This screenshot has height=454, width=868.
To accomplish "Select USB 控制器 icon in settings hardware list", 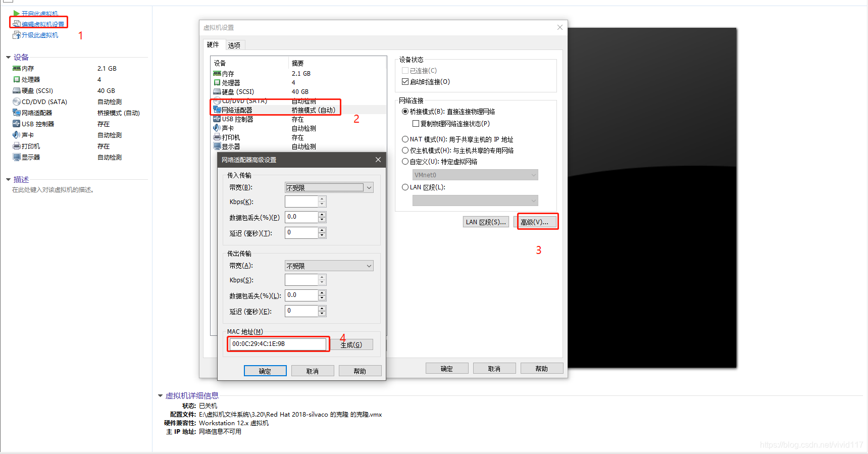I will click(x=217, y=119).
